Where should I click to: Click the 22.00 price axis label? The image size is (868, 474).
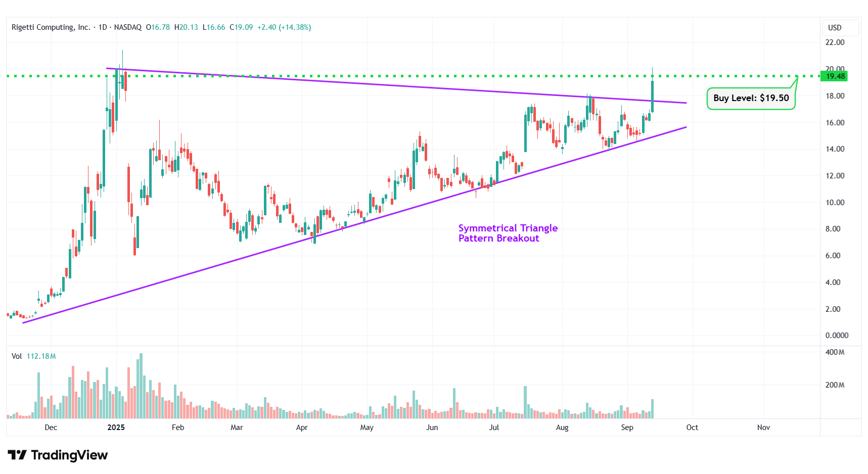(835, 42)
